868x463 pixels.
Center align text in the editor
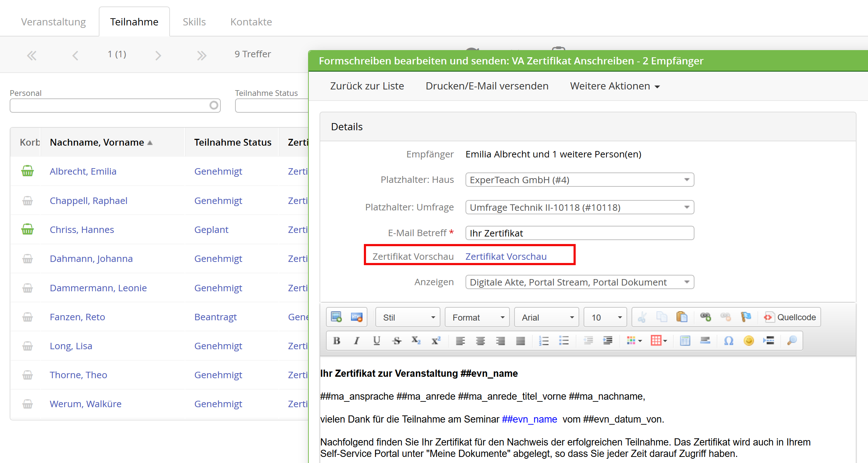[481, 341]
